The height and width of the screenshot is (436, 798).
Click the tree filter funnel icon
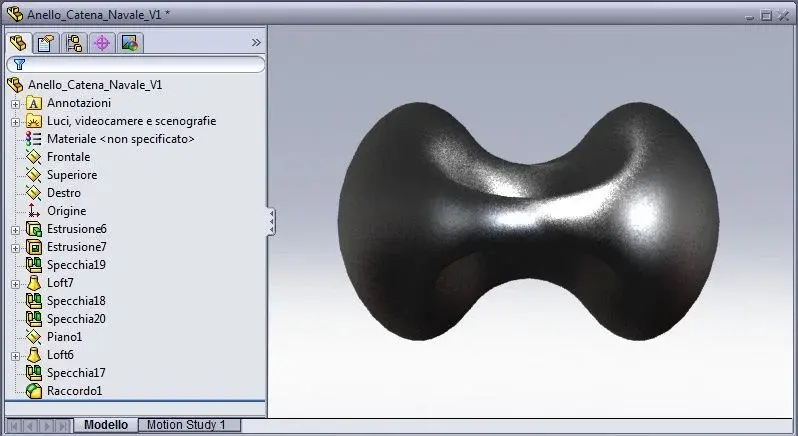[x=19, y=64]
